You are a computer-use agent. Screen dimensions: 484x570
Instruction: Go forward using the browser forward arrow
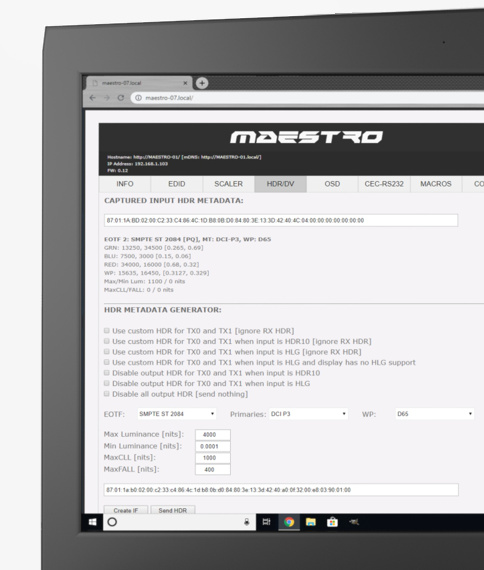(107, 98)
